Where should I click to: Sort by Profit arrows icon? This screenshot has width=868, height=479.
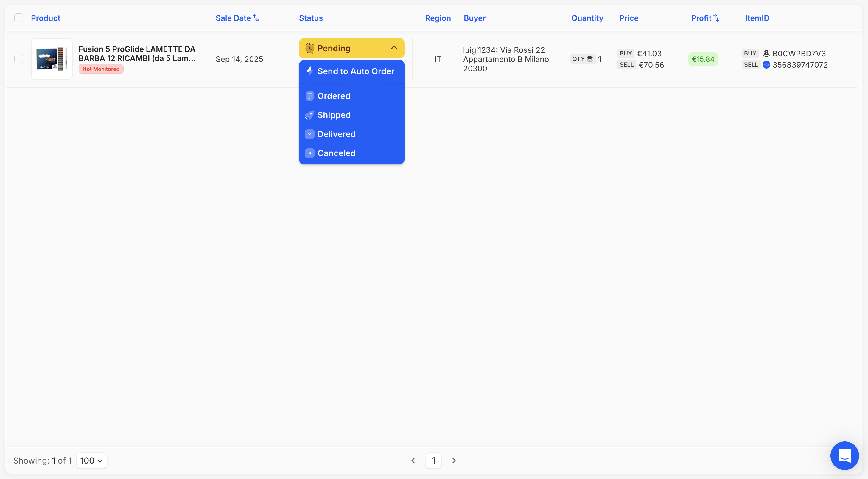coord(717,18)
